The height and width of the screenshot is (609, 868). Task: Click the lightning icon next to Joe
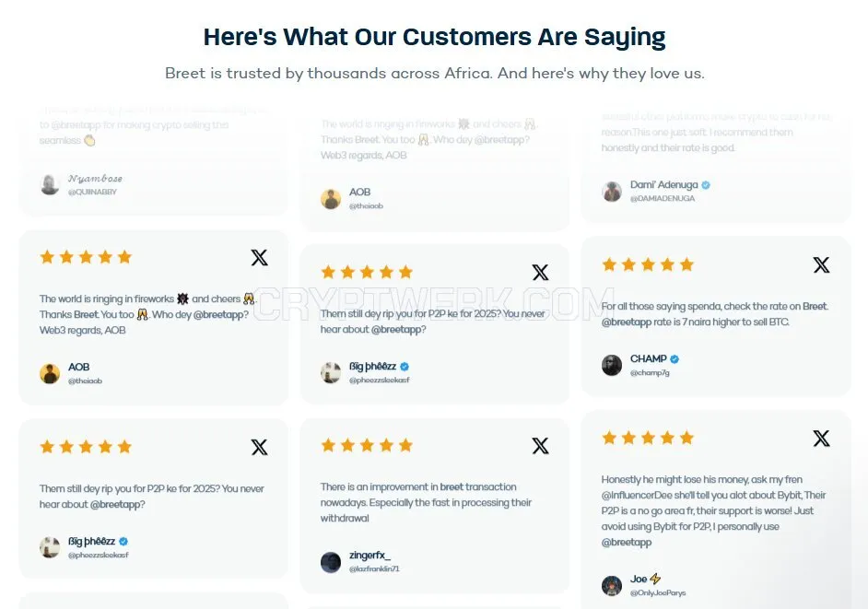click(x=655, y=579)
